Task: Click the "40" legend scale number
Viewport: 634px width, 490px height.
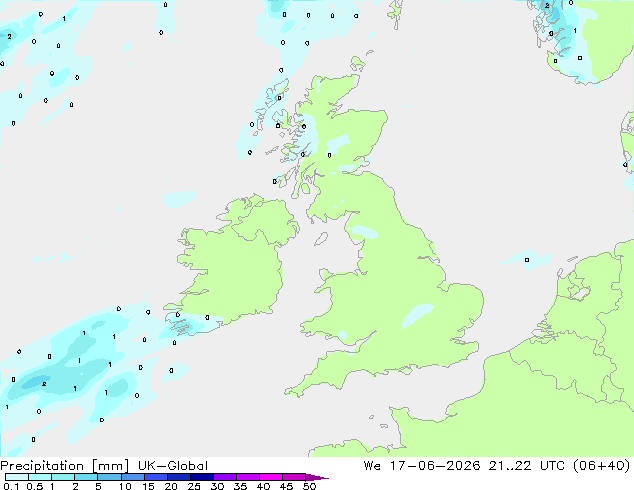Action: point(263,486)
